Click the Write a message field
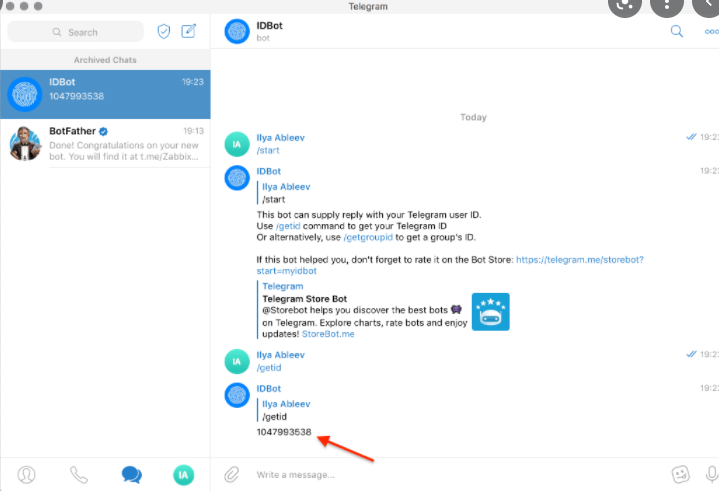Image resolution: width=719 pixels, height=491 pixels. [459, 475]
